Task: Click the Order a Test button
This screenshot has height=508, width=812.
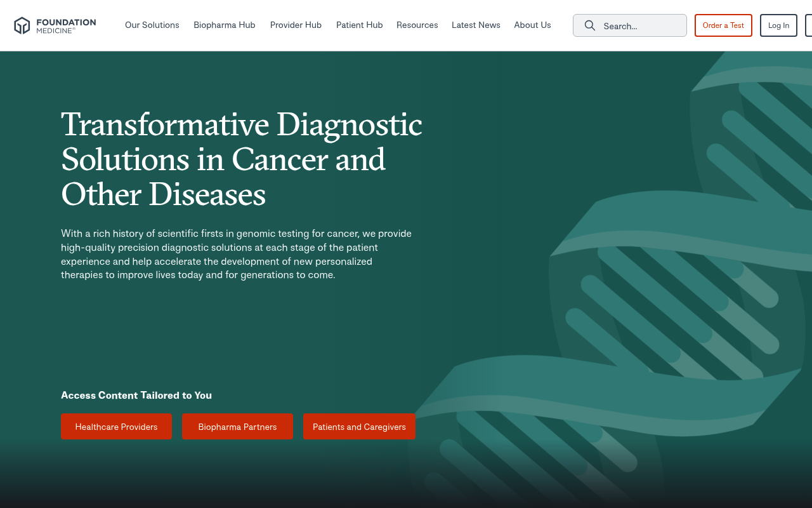Action: 723,25
